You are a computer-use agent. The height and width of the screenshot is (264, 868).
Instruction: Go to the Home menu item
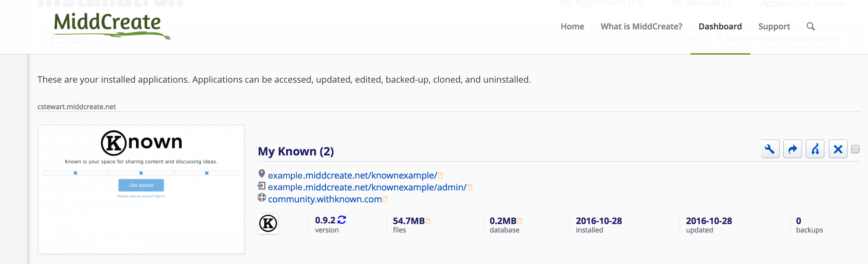[x=572, y=27]
